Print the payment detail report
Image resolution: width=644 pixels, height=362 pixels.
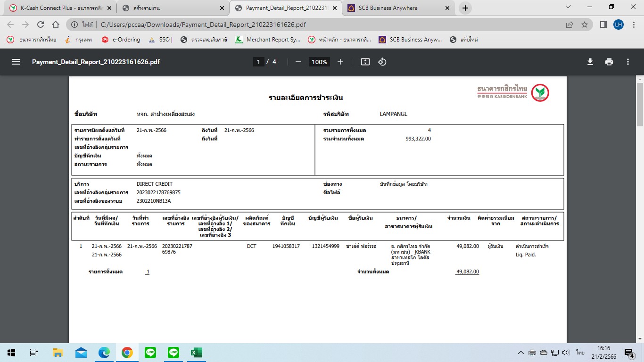pyautogui.click(x=609, y=62)
